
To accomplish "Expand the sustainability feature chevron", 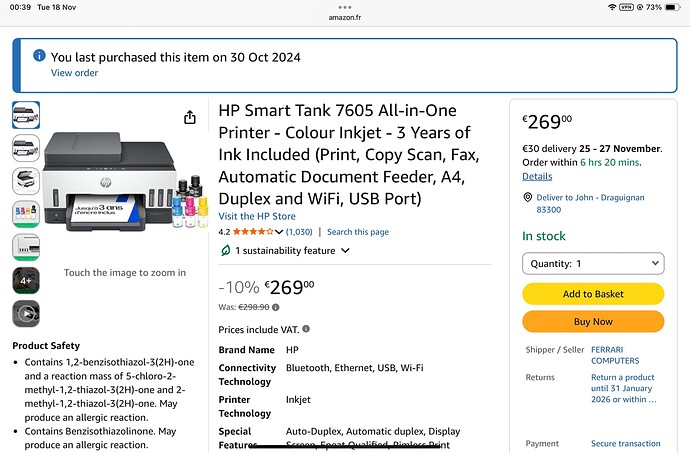I will (x=346, y=250).
